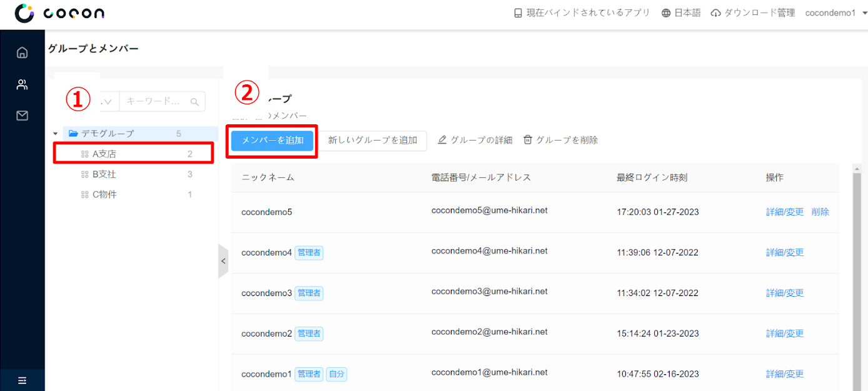Open 現在バインドされているアプリ

coord(582,13)
